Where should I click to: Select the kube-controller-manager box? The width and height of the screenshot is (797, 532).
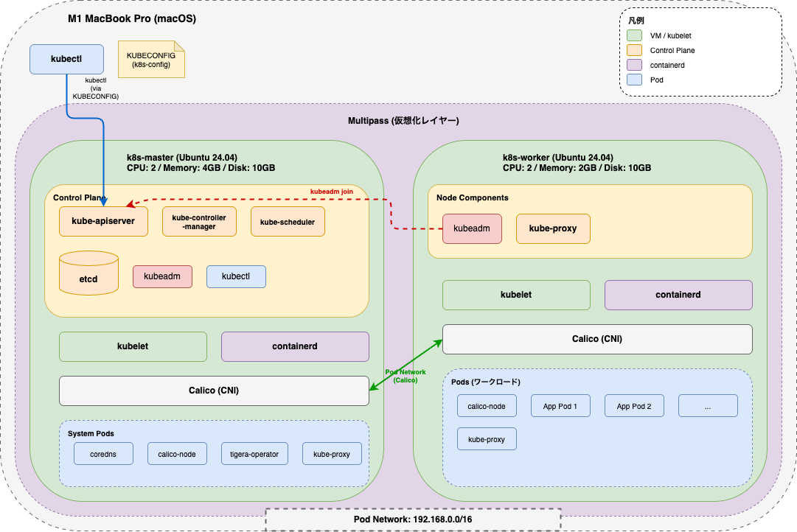199,222
